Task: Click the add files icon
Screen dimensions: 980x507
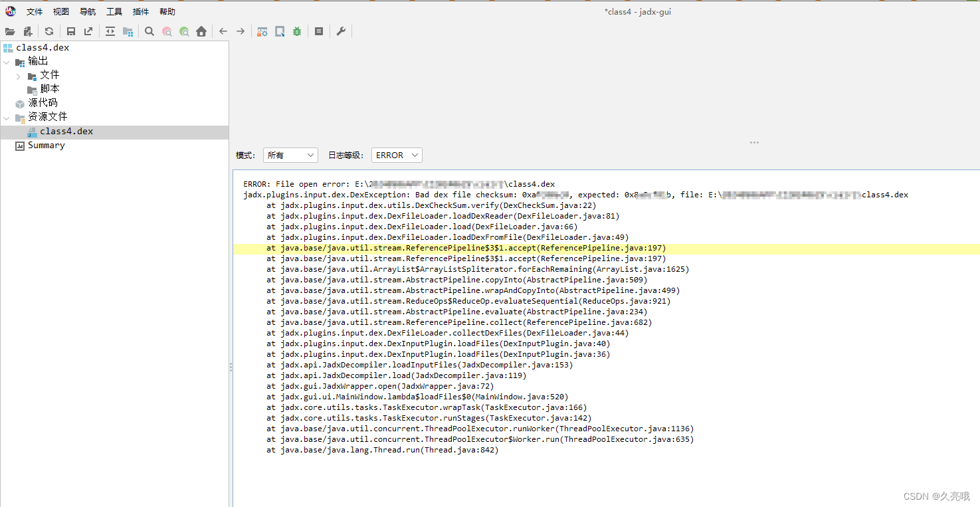Action: tap(28, 31)
